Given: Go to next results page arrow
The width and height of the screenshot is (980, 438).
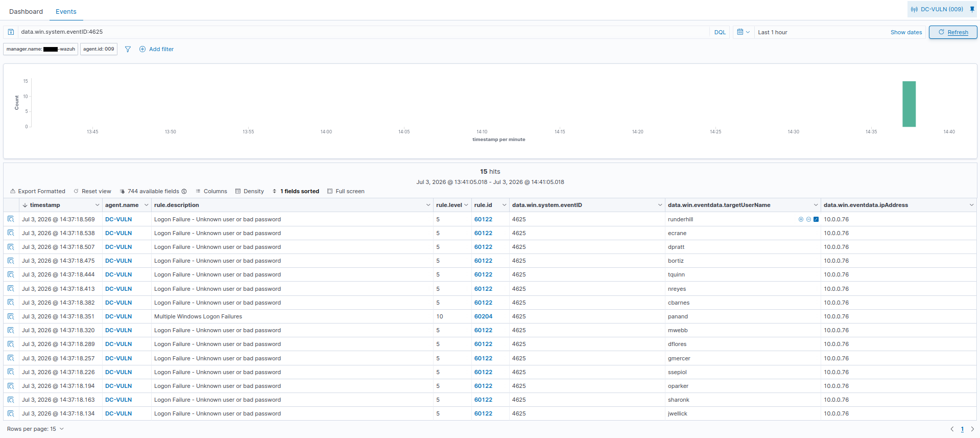Looking at the screenshot, I should point(972,429).
